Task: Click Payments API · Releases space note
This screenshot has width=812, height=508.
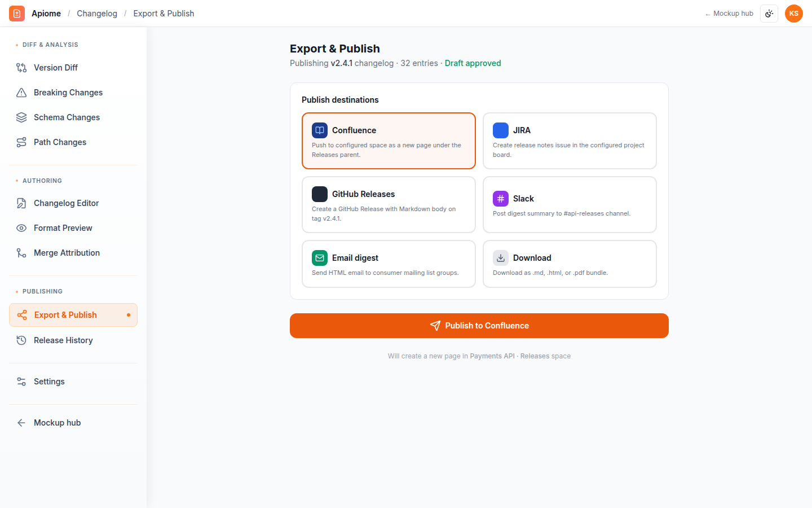Action: tap(479, 356)
